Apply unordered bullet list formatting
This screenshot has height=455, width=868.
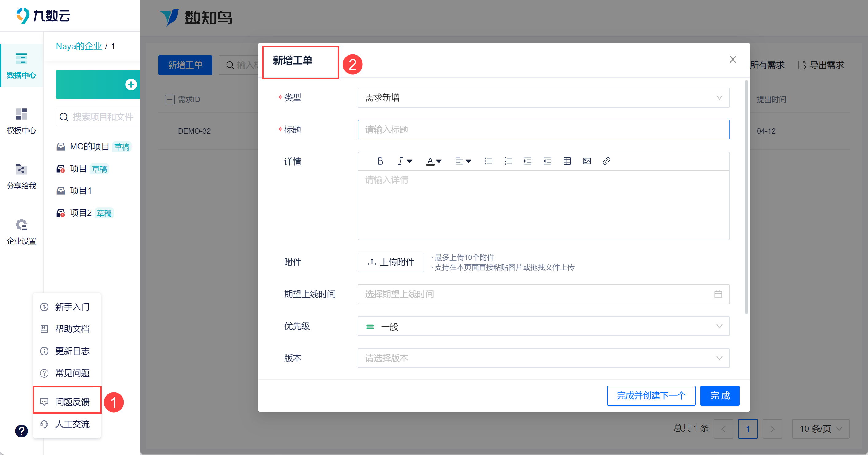(x=488, y=161)
